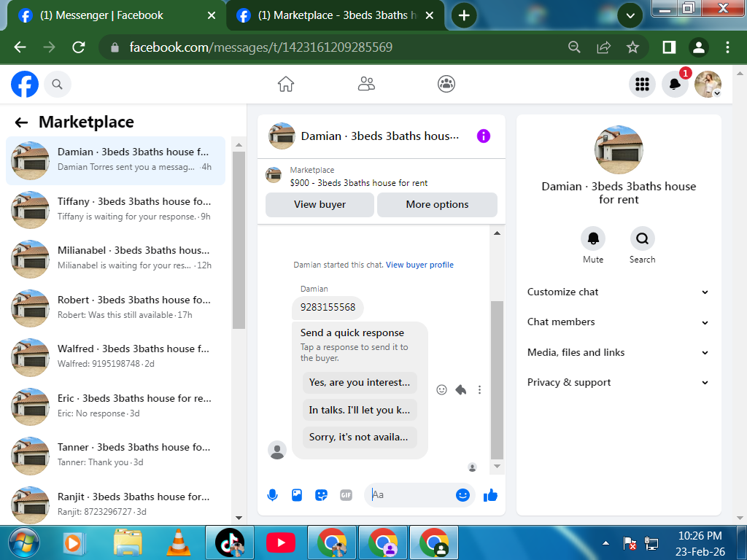Open the GIF picker icon
Viewport: 747px width, 560px height.
[x=347, y=495]
